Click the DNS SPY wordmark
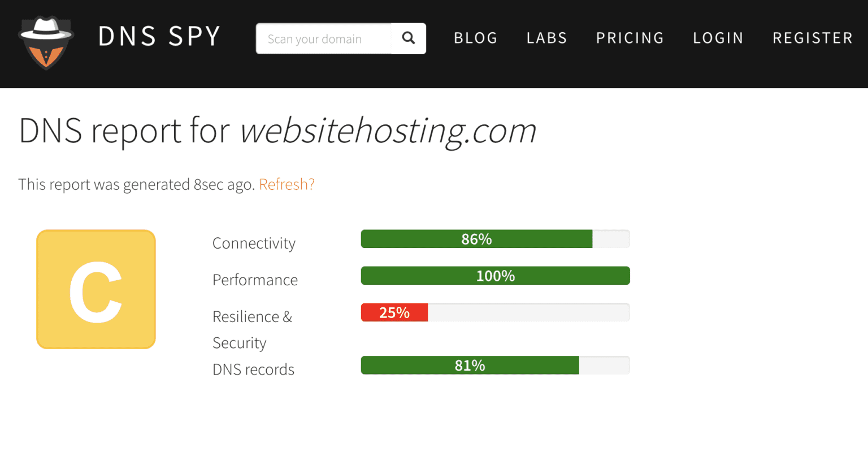Viewport: 868px width, 474px height. [159, 36]
